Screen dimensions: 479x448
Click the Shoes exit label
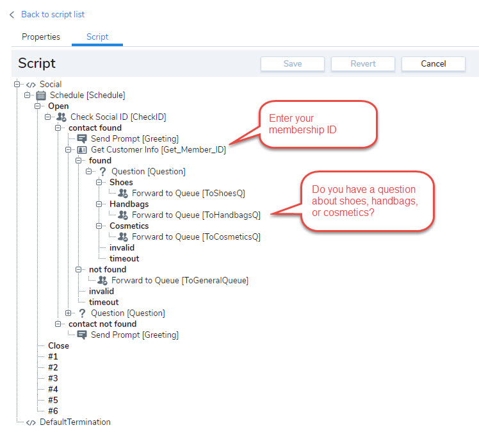[x=121, y=183]
